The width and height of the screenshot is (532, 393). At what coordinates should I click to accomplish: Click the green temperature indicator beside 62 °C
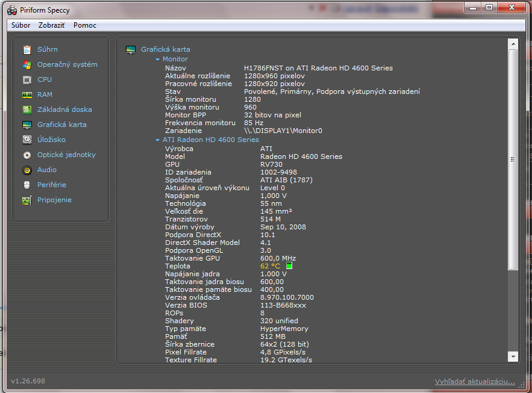pyautogui.click(x=289, y=265)
